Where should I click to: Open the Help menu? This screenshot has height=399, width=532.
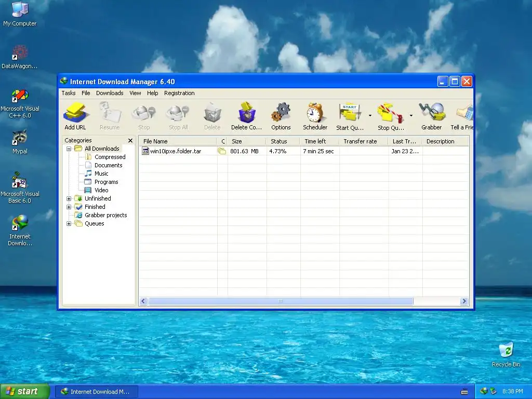point(152,93)
